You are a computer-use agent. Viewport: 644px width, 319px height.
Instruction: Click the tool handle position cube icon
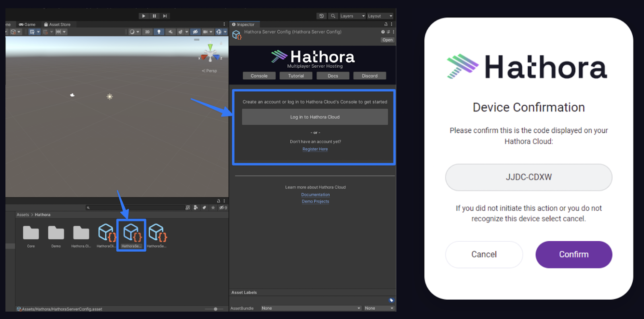(x=13, y=32)
